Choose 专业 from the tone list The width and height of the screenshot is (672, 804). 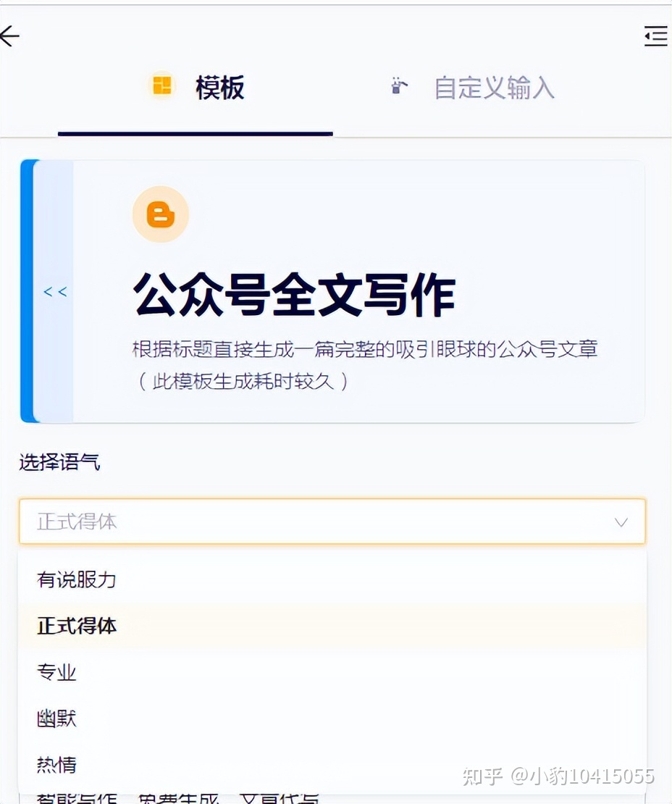coord(56,672)
